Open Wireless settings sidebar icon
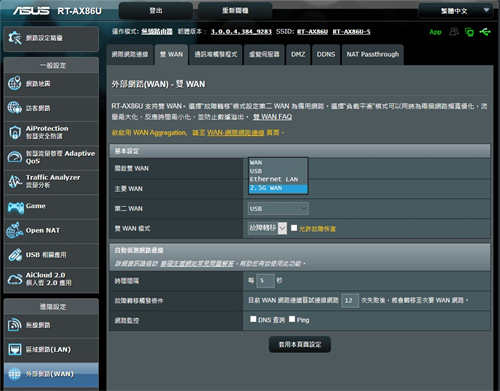Screen dimensions: 500x391 [x=15, y=325]
